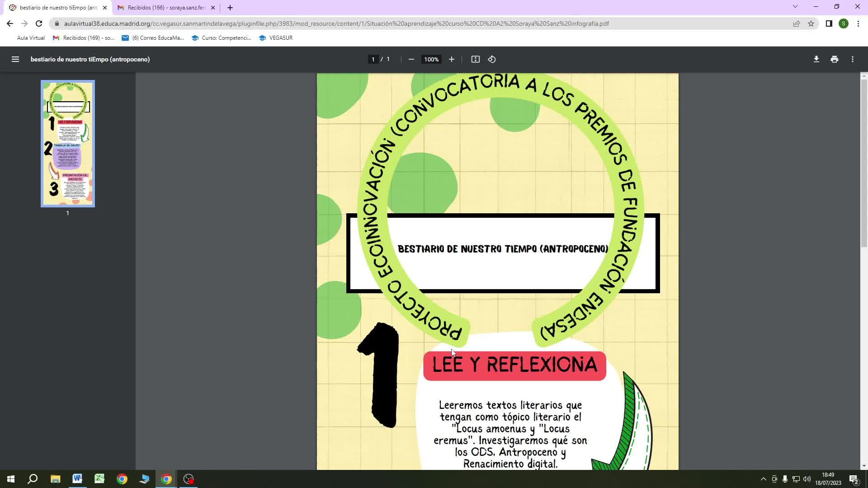Viewport: 868px width, 488px height.
Task: Zoom in the PDF document
Action: point(451,59)
